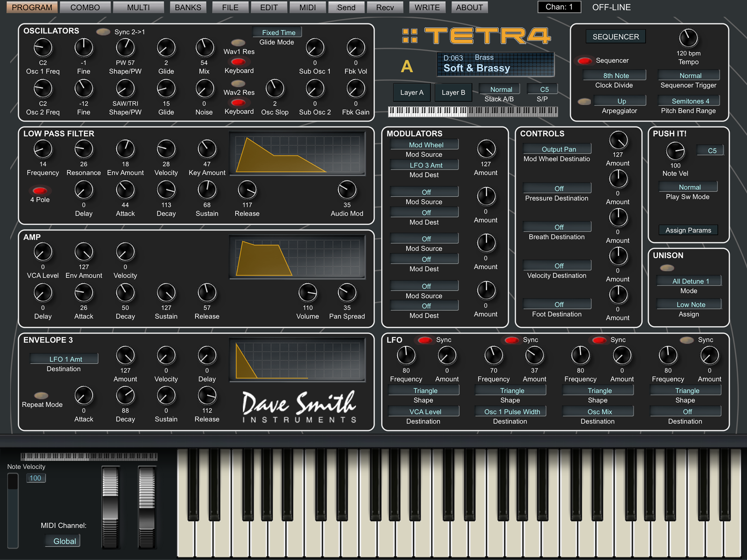Open the ABOUT menu
The height and width of the screenshot is (560, 747).
469,7
